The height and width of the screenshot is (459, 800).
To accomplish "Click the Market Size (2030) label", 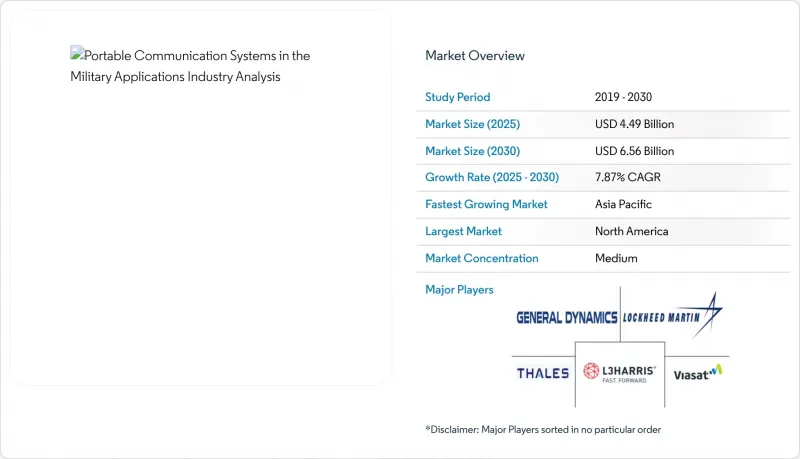I will pyautogui.click(x=472, y=151).
